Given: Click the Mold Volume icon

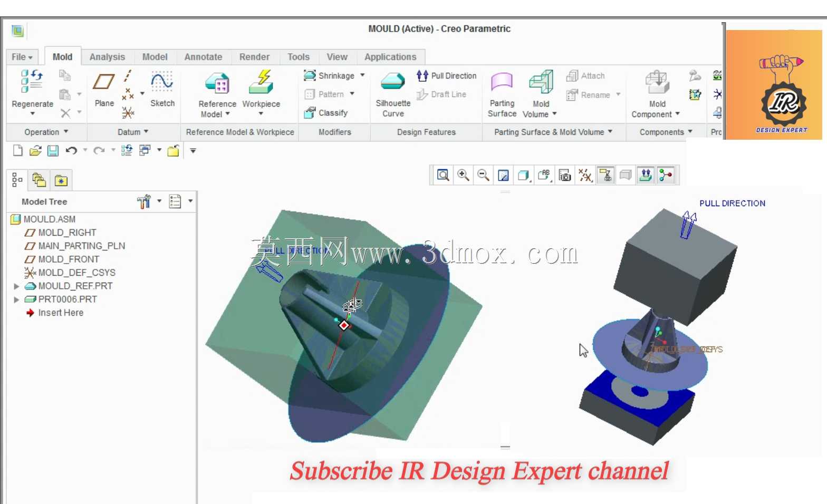Looking at the screenshot, I should pos(541,83).
